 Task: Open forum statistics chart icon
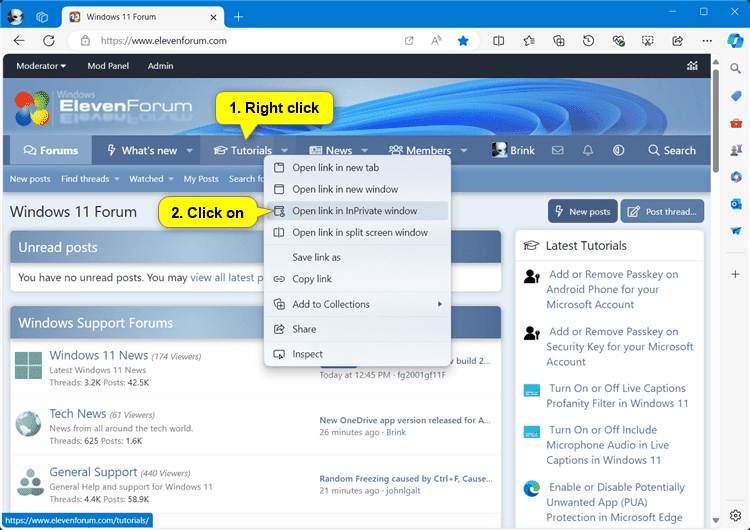(x=692, y=66)
